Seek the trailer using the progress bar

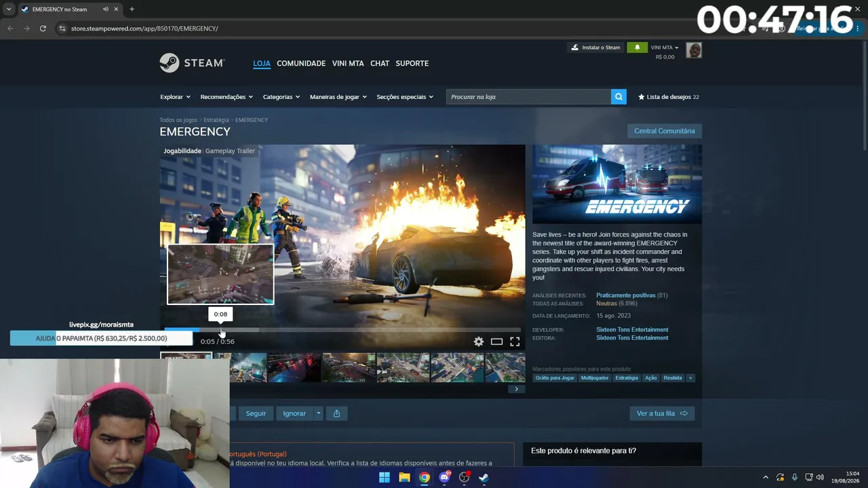click(342, 330)
